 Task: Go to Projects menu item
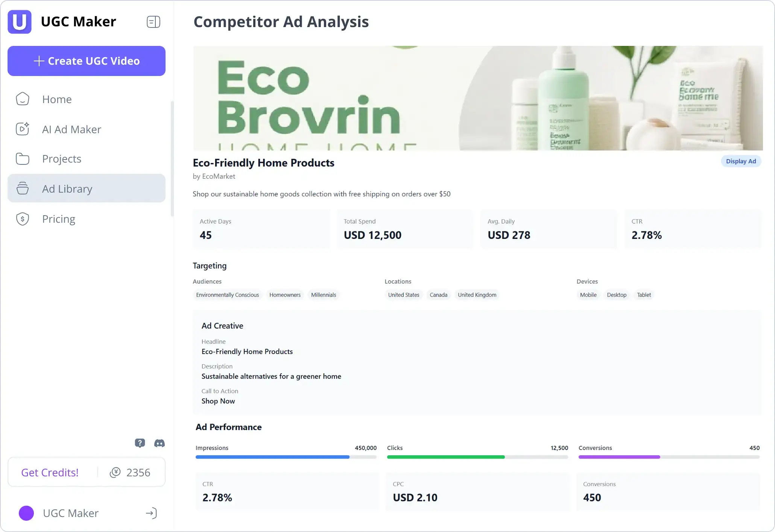tap(62, 159)
